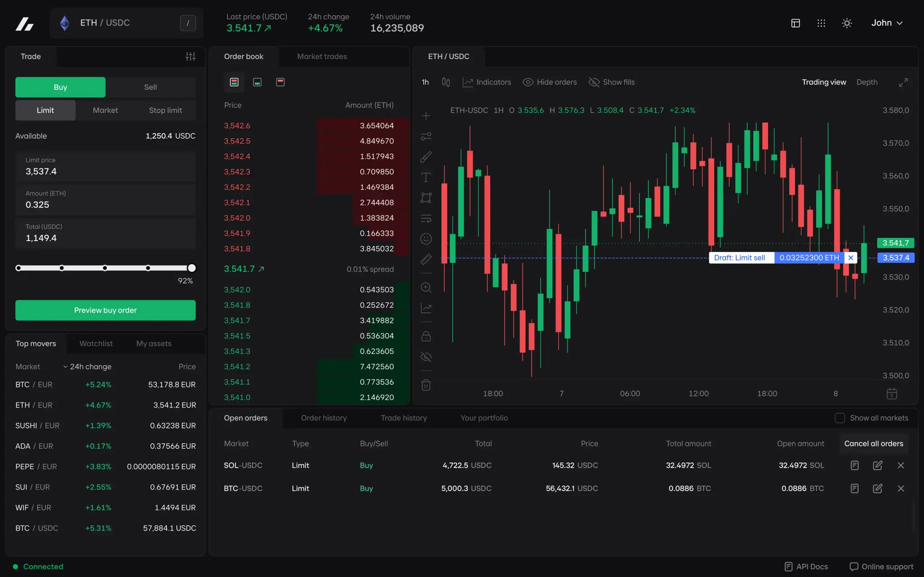Select the Brush drawing tool on the chart
The width and height of the screenshot is (924, 577).
click(426, 157)
